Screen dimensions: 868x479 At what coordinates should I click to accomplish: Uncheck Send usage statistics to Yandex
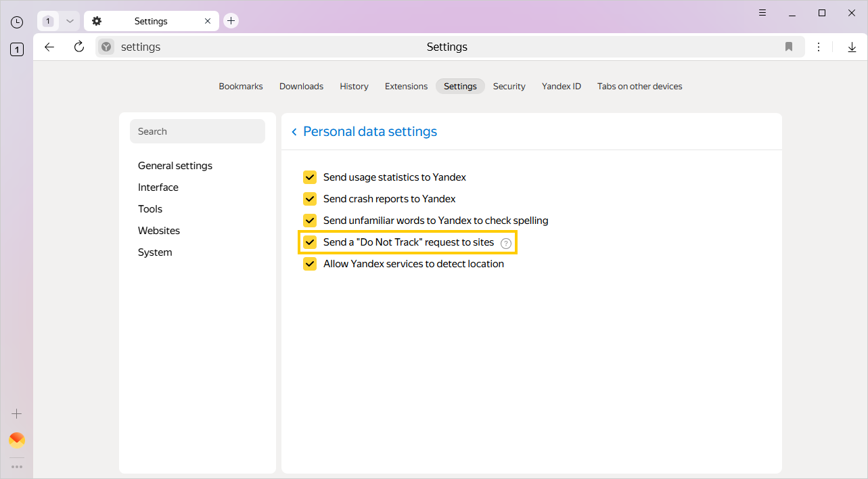pos(310,177)
